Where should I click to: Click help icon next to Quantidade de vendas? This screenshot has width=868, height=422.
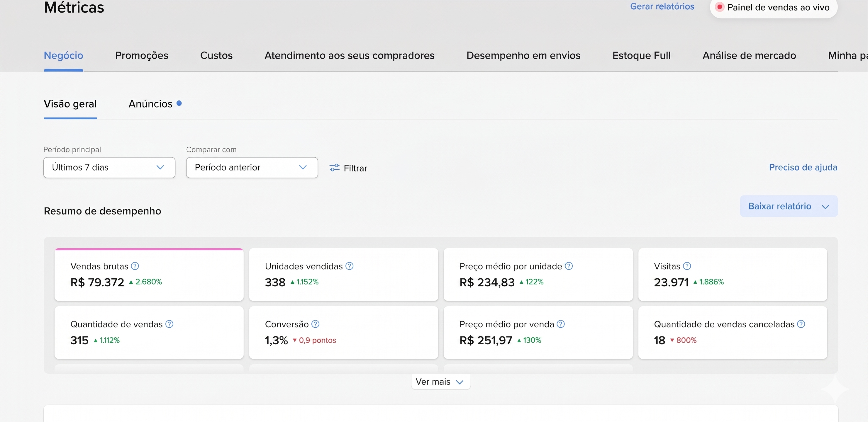169,324
